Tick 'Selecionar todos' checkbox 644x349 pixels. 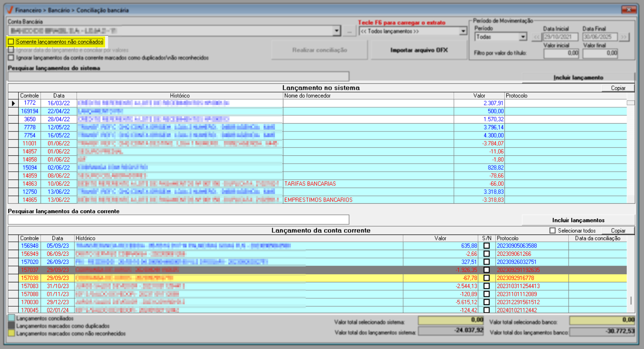[x=552, y=230]
